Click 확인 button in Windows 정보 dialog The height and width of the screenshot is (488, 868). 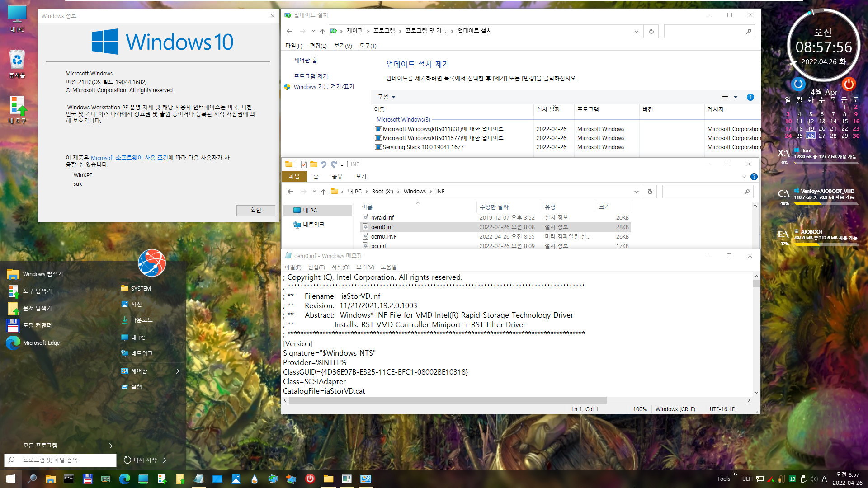tap(255, 210)
